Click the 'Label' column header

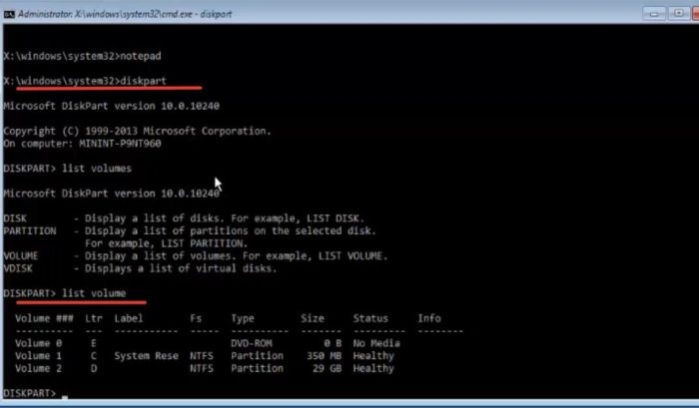[x=129, y=318]
